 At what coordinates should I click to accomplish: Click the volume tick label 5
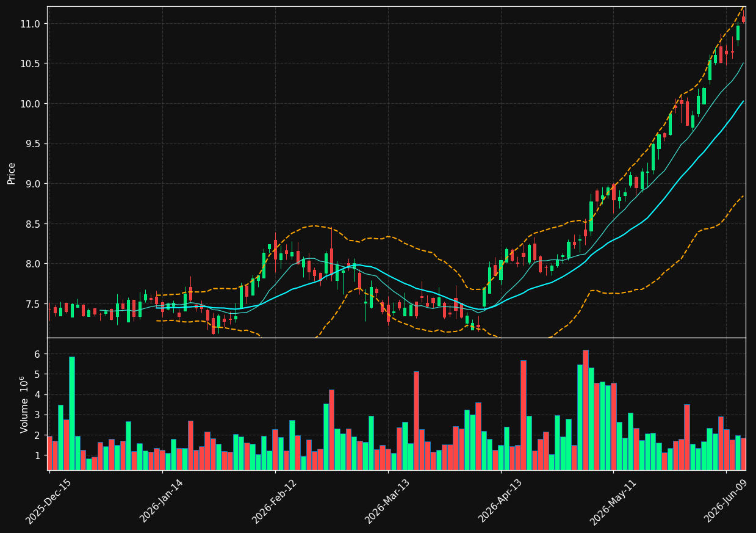[37, 374]
